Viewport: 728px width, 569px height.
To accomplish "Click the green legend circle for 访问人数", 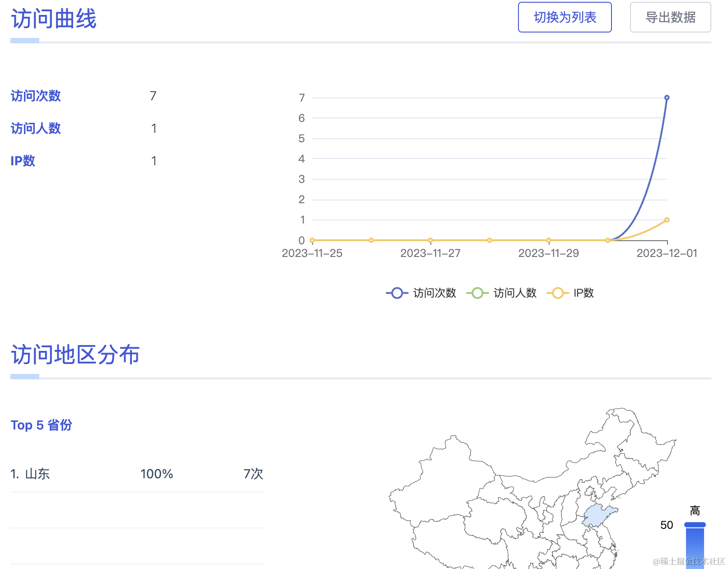I will click(477, 293).
